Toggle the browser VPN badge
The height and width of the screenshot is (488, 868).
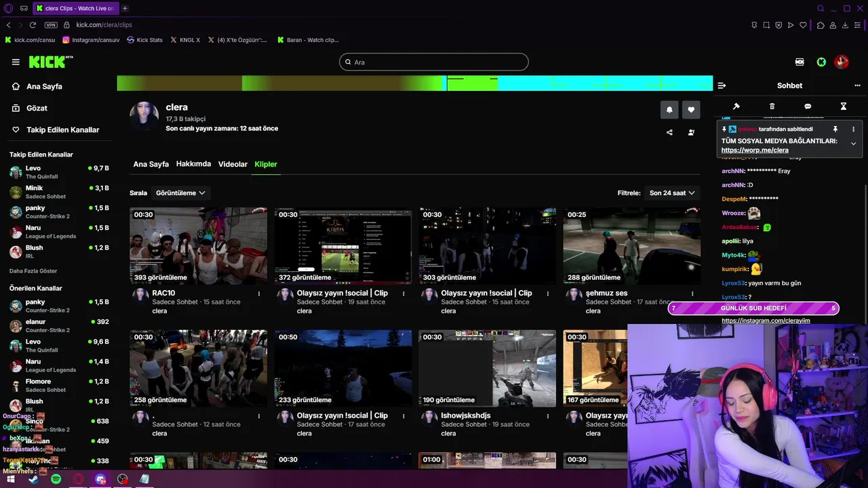pos(51,25)
